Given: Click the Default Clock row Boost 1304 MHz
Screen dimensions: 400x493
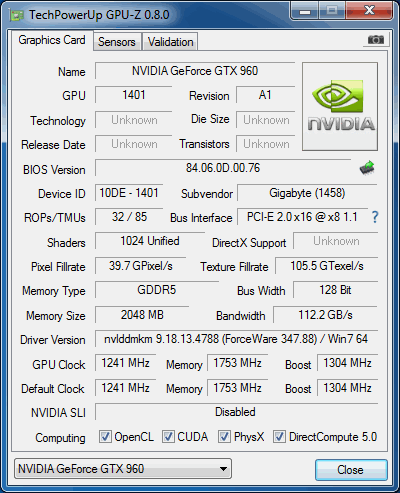Looking at the screenshot, I should click(347, 388).
